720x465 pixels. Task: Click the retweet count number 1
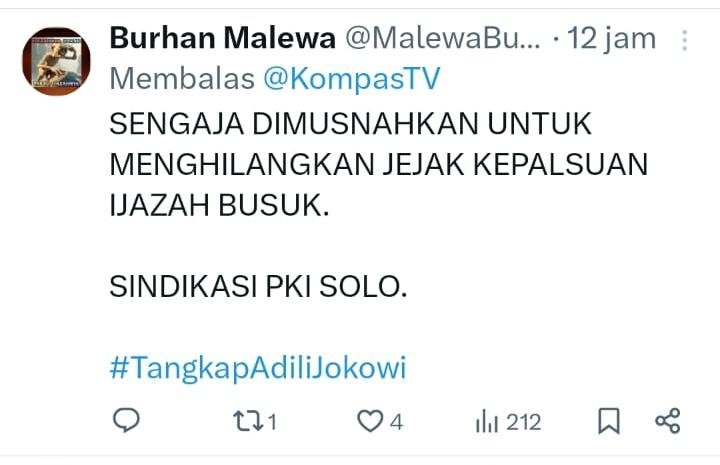[272, 422]
